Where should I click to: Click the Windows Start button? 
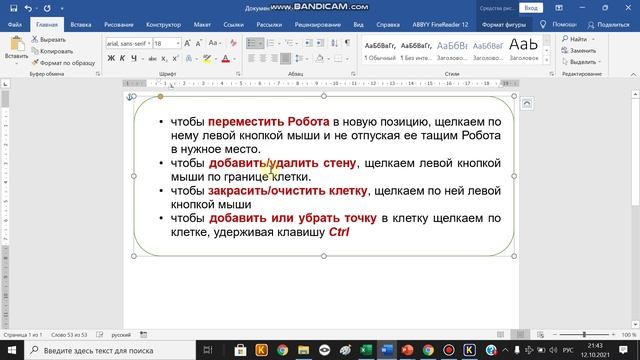click(11, 350)
